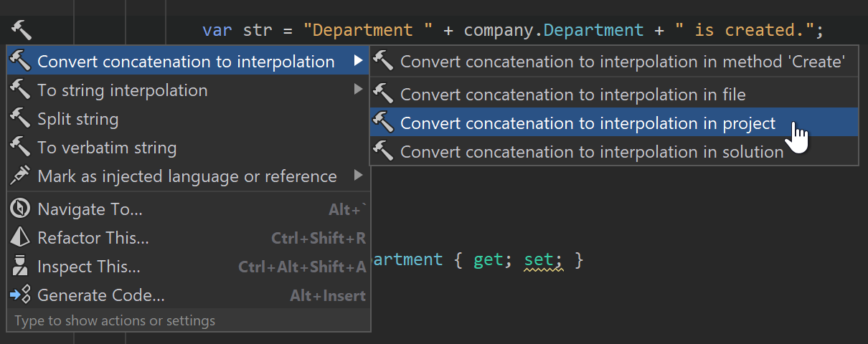Choose 'To verbatim string' action
The height and width of the screenshot is (344, 868).
[x=106, y=148]
